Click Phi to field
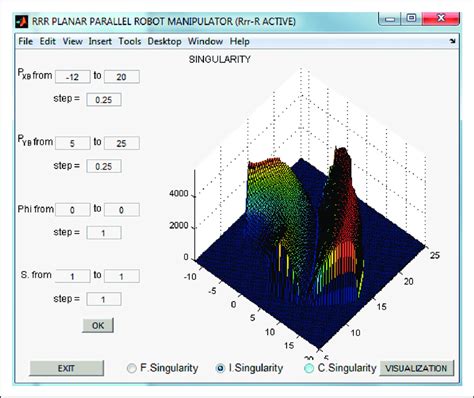This screenshot has height=398, width=474. (x=121, y=210)
